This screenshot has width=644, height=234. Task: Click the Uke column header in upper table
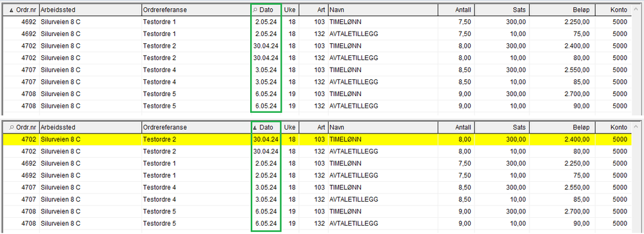click(290, 10)
